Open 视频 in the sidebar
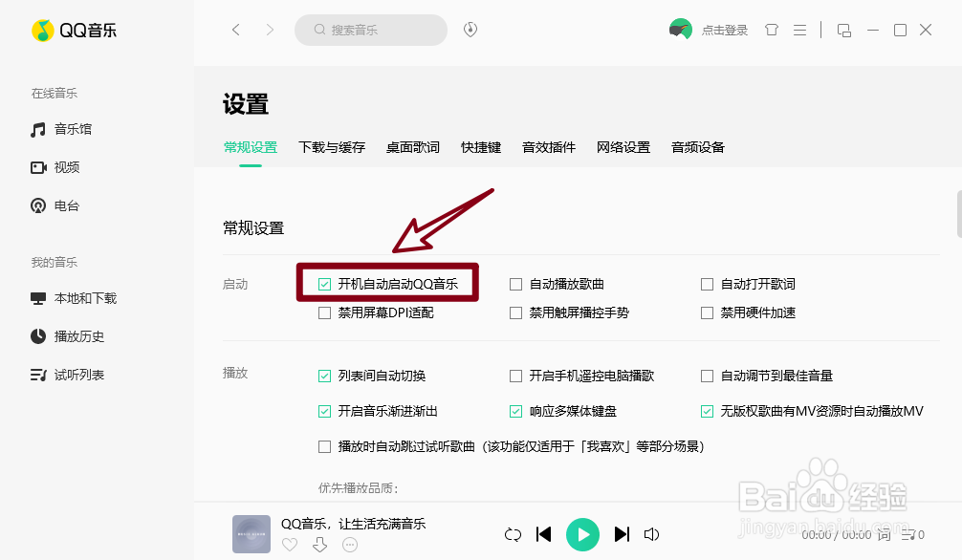The width and height of the screenshot is (962, 560). pyautogui.click(x=55, y=167)
